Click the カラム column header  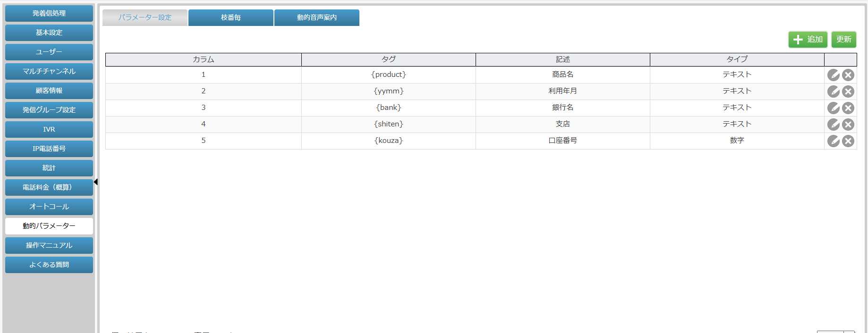[x=203, y=59]
